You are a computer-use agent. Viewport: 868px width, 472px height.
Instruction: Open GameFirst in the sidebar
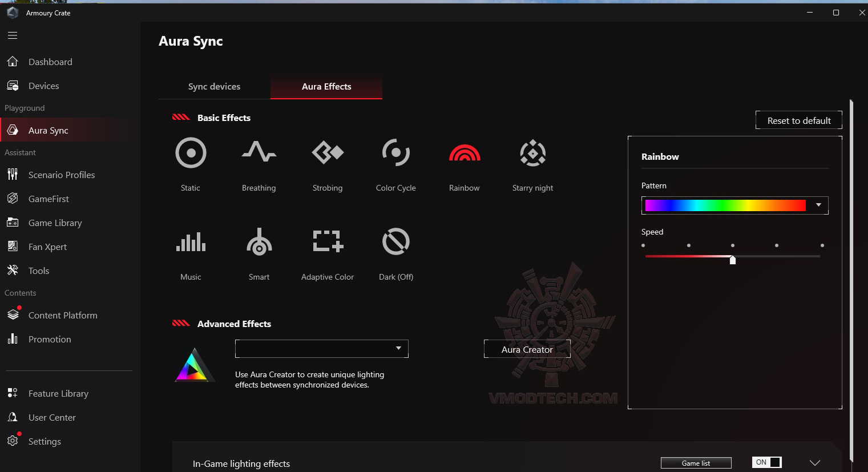46,199
